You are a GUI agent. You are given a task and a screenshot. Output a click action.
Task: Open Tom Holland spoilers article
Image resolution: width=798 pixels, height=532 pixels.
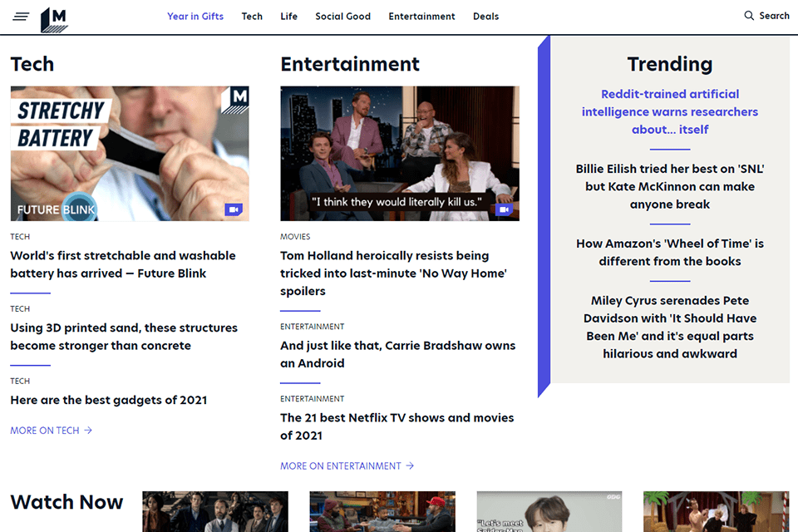[x=393, y=273]
